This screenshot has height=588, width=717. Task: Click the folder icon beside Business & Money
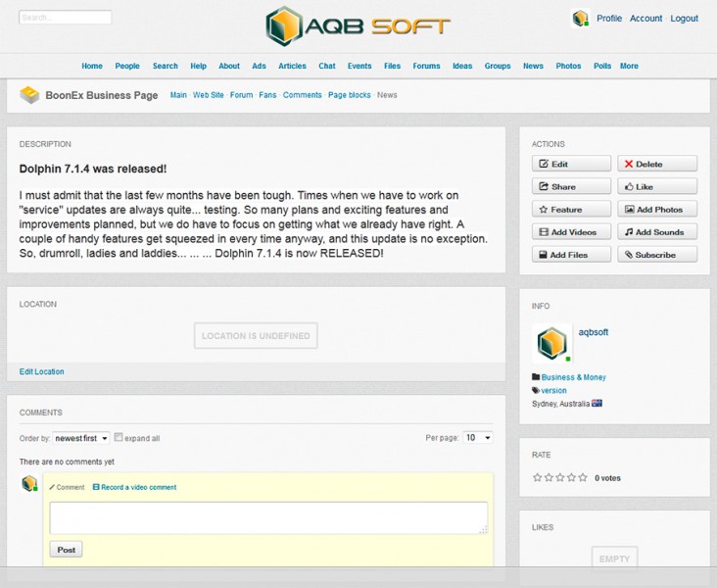536,377
